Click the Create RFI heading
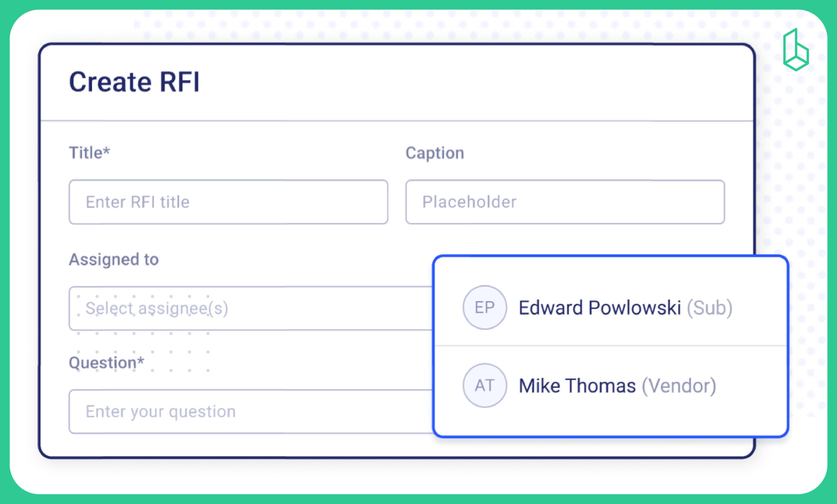837x504 pixels. pos(135,82)
